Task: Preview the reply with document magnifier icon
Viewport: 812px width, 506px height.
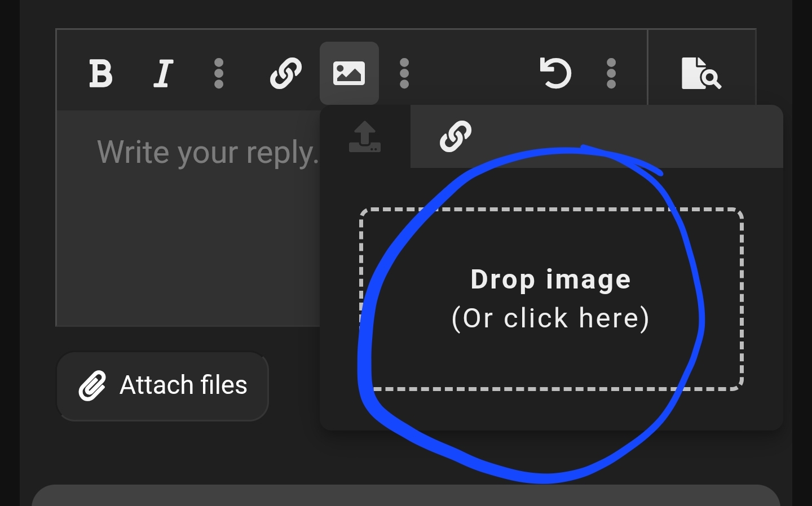Action: click(x=701, y=73)
